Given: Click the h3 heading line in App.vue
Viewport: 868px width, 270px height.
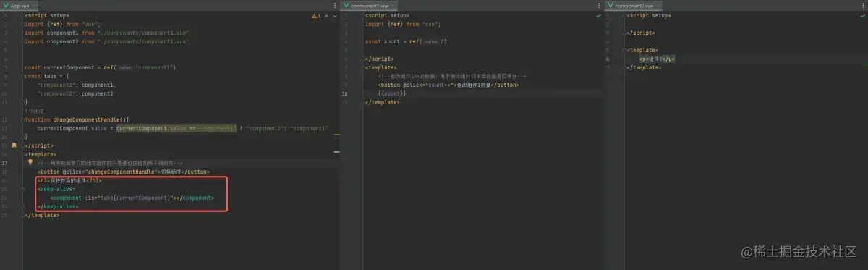Looking at the screenshot, I should [69, 180].
